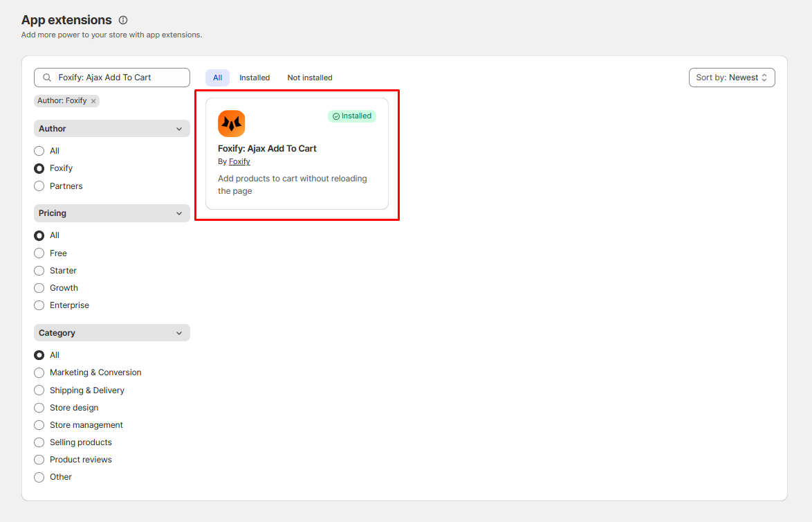Screen dimensions: 812x522
Task: Open the Sort by: Newest dropdown
Action: 732,78
